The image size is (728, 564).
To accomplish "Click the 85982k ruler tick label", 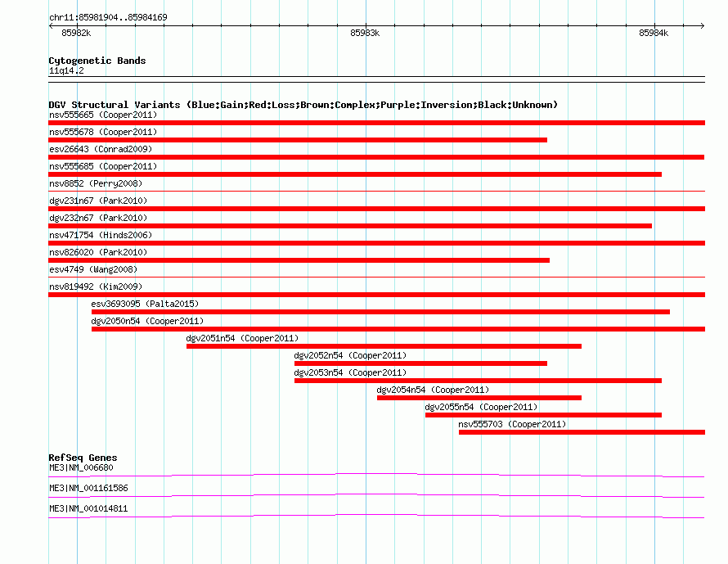I will 76,33.
